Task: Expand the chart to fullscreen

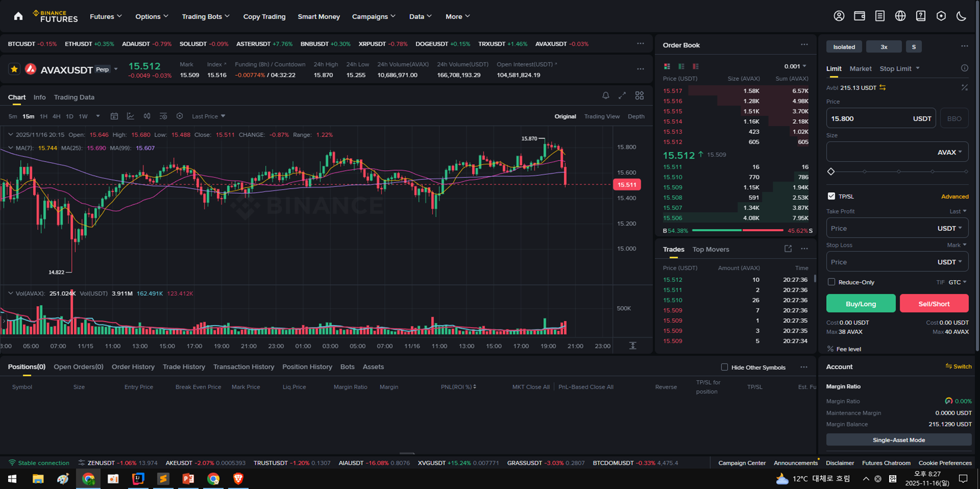Action: (622, 95)
